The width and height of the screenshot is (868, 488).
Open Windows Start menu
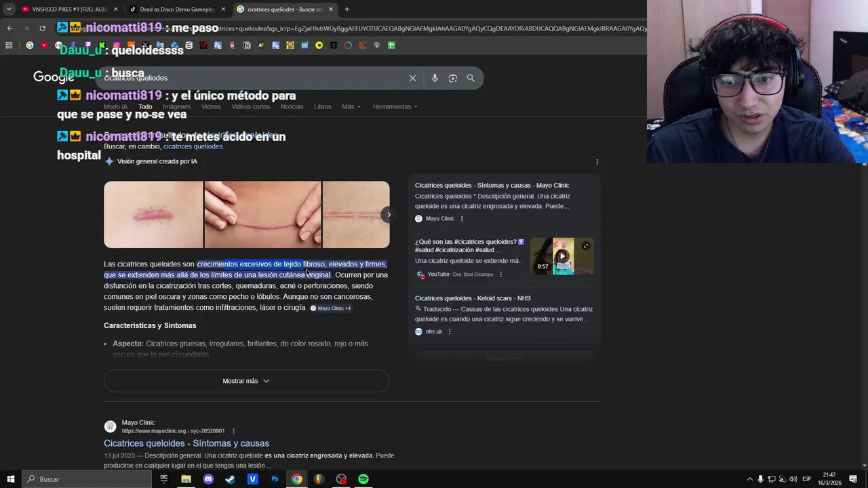[10, 479]
